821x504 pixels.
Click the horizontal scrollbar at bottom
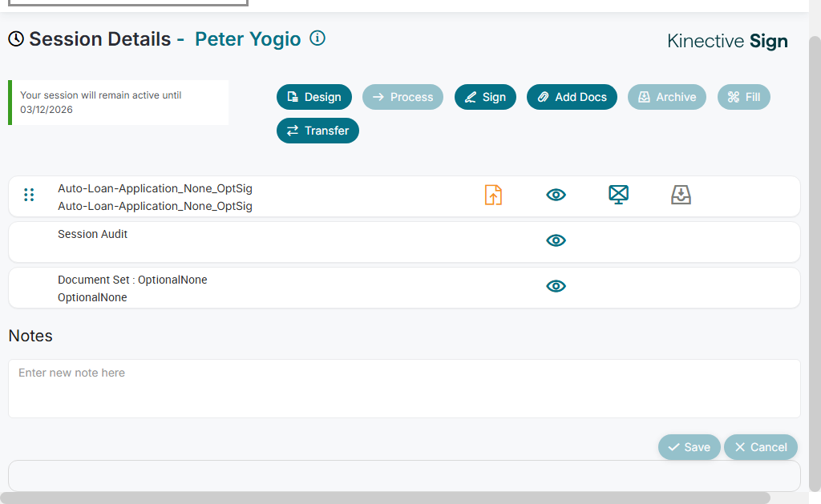[x=385, y=498]
